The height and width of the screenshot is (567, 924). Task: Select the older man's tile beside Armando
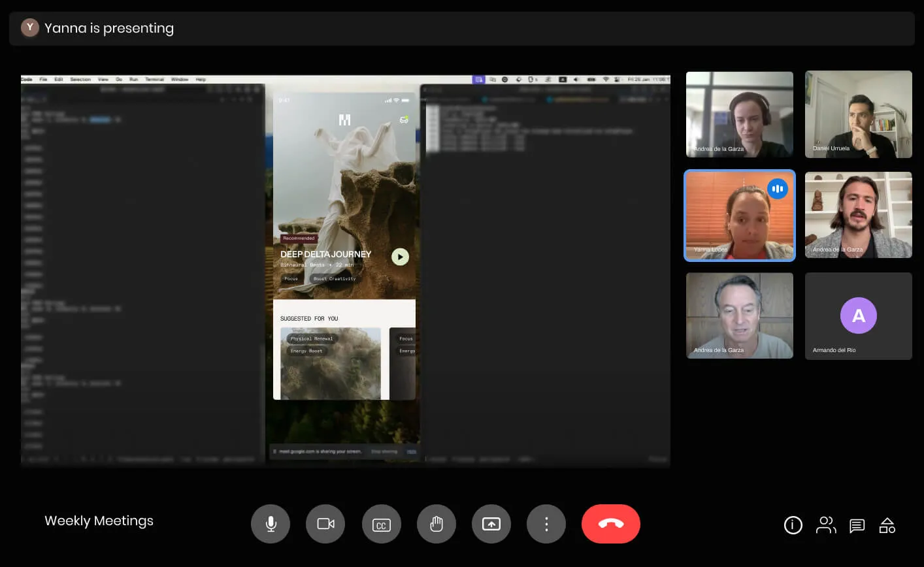(740, 316)
